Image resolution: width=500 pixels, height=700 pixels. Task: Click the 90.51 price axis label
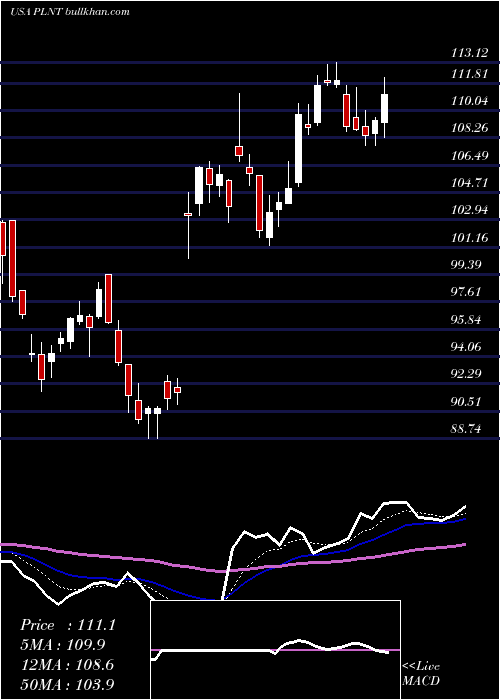point(467,402)
